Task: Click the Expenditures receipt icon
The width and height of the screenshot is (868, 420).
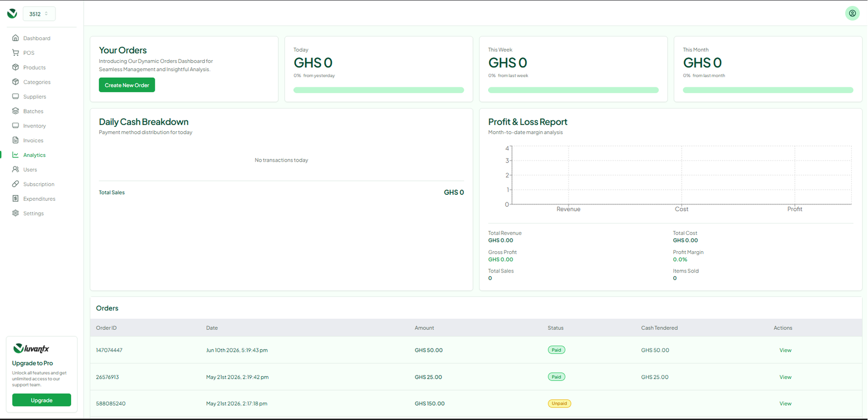Action: [16, 199]
